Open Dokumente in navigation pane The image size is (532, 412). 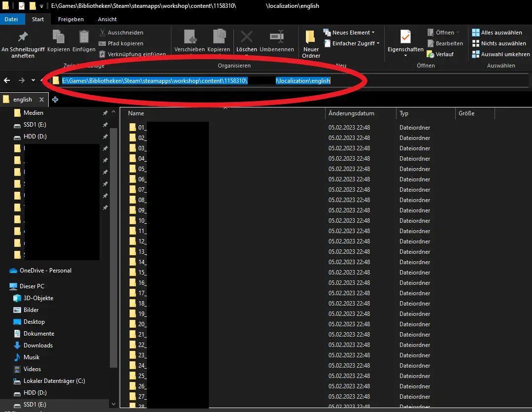(33, 334)
